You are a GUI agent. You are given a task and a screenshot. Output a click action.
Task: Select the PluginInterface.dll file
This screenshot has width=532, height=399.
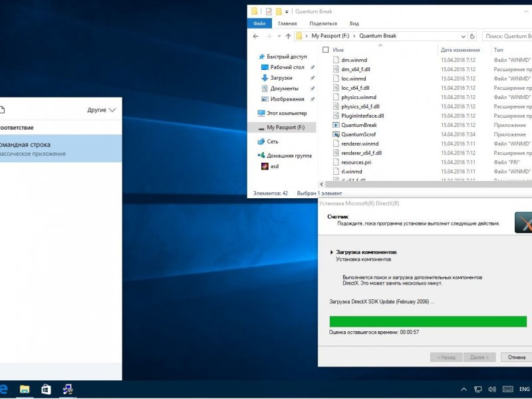pyautogui.click(x=362, y=116)
